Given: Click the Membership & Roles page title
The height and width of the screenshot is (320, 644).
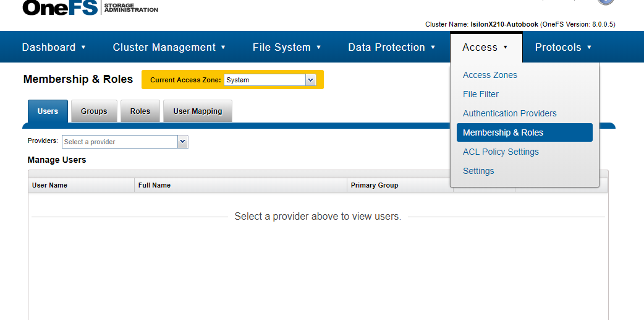Looking at the screenshot, I should pos(78,79).
